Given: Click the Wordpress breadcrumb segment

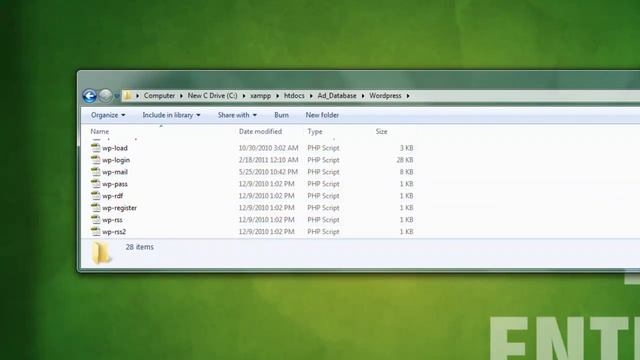Looking at the screenshot, I should point(385,96).
